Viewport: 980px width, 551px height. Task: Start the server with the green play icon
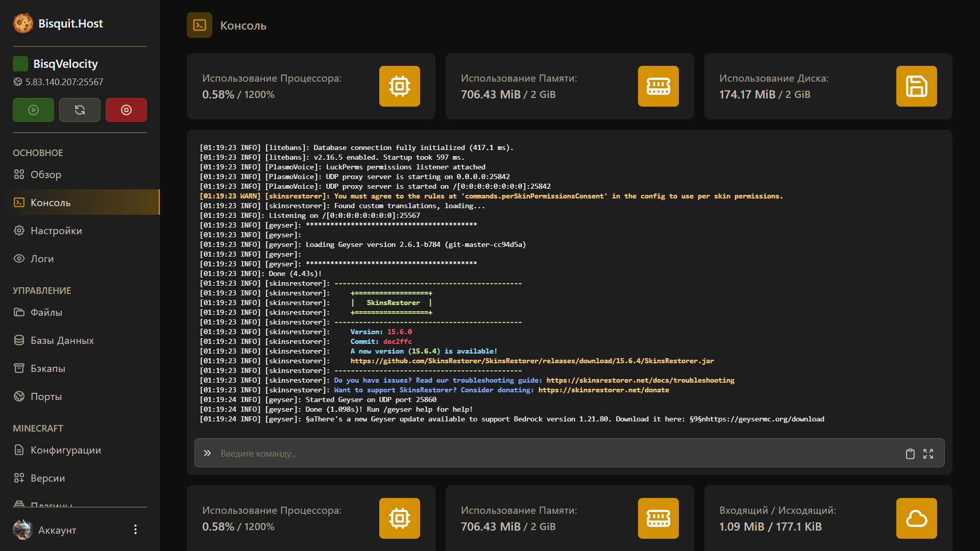(33, 110)
